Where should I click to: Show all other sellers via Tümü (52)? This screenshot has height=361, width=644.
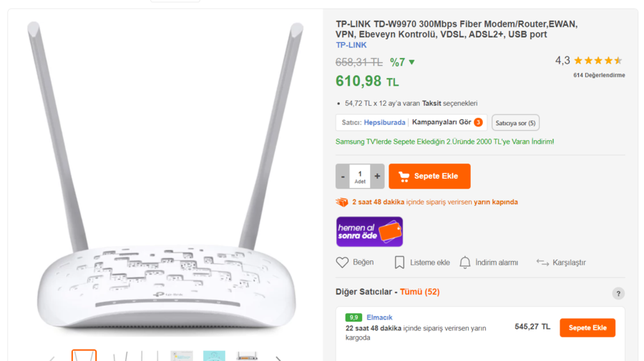[x=420, y=292]
